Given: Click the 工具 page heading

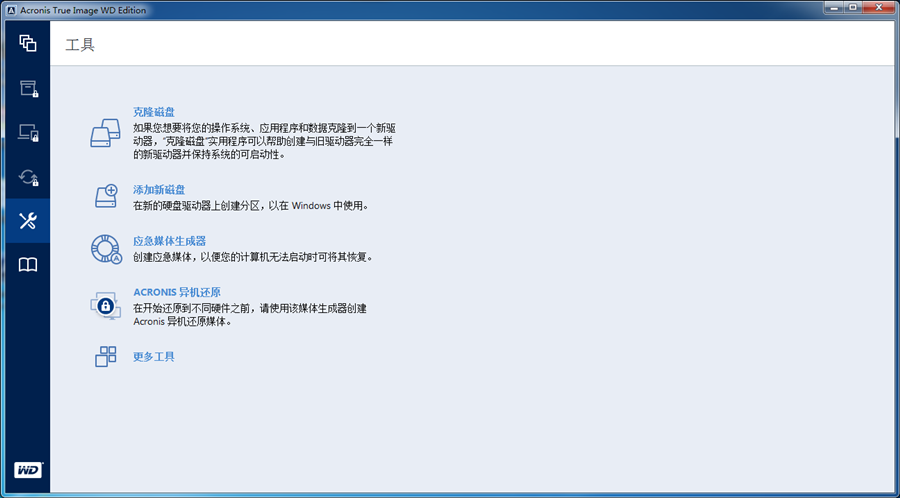Looking at the screenshot, I should pos(80,45).
